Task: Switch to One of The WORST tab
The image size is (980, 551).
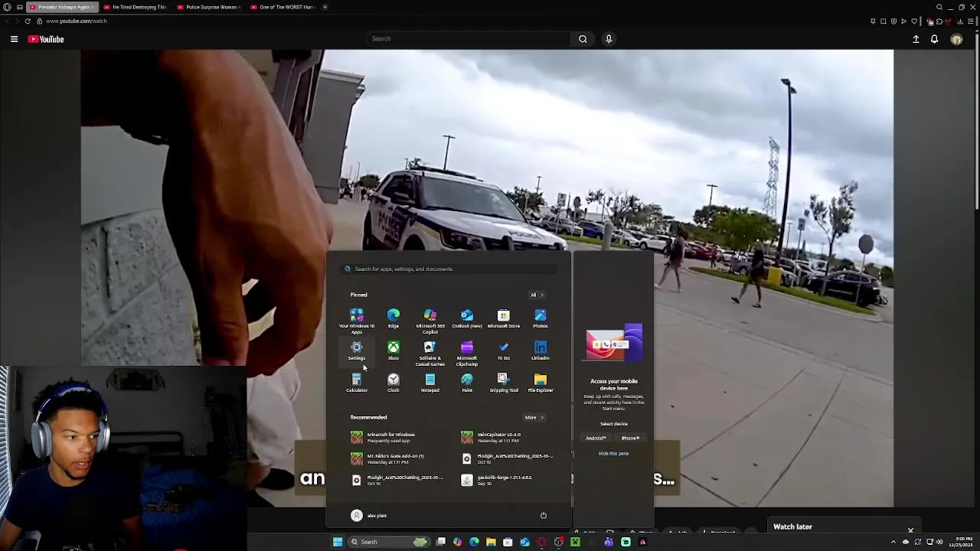Action: [x=283, y=7]
